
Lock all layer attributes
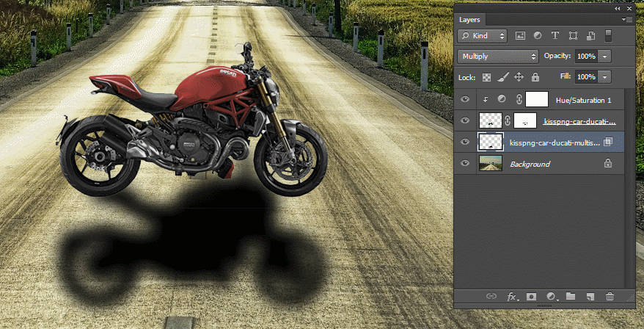click(535, 77)
